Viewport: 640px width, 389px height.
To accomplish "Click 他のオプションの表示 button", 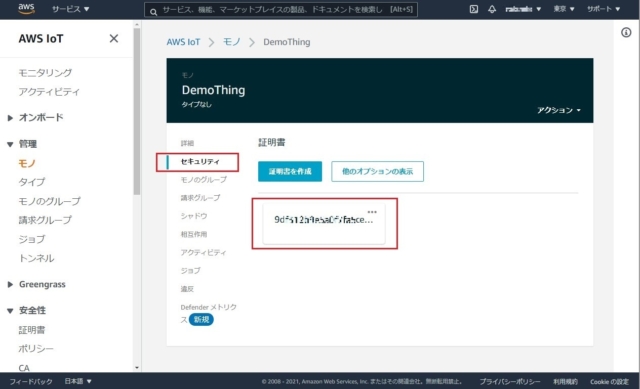I will [378, 171].
